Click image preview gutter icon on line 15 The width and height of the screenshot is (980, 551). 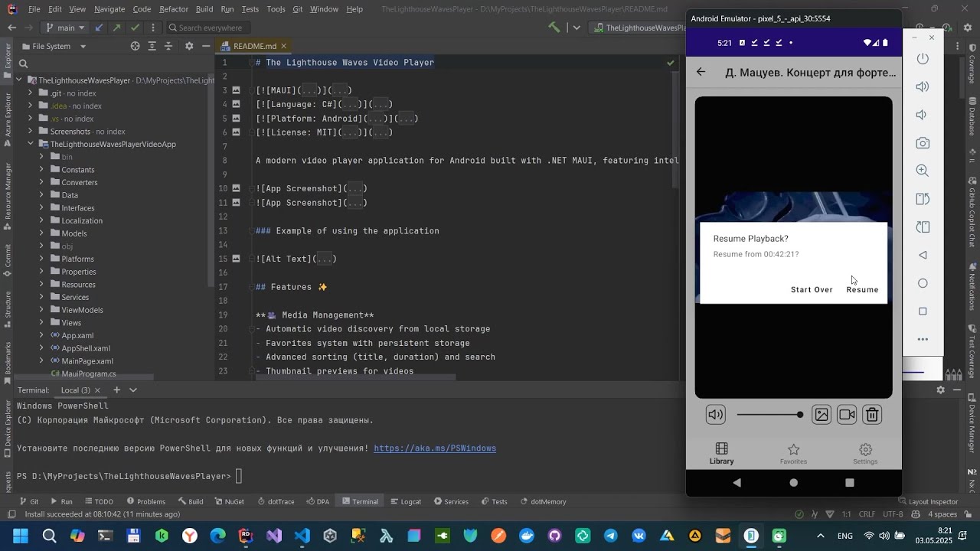click(237, 259)
